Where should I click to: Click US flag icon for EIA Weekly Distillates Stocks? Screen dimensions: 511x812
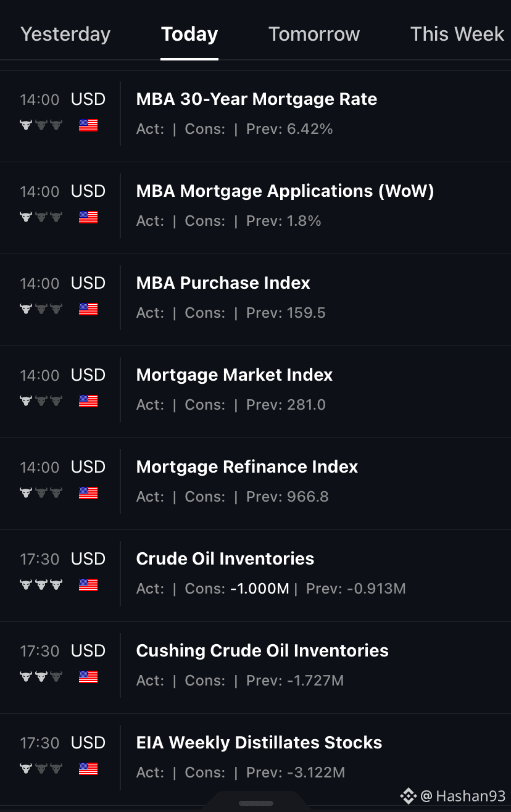tap(88, 769)
